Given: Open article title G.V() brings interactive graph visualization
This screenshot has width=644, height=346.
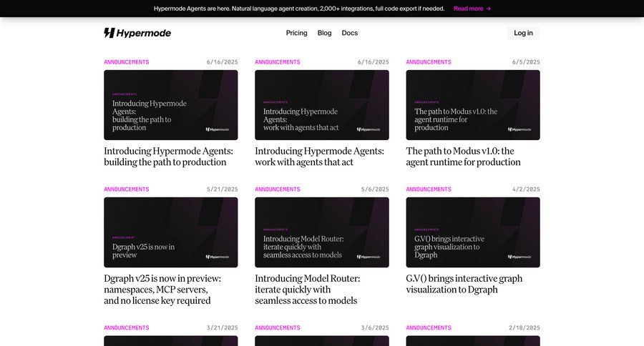Looking at the screenshot, I should click(464, 284).
